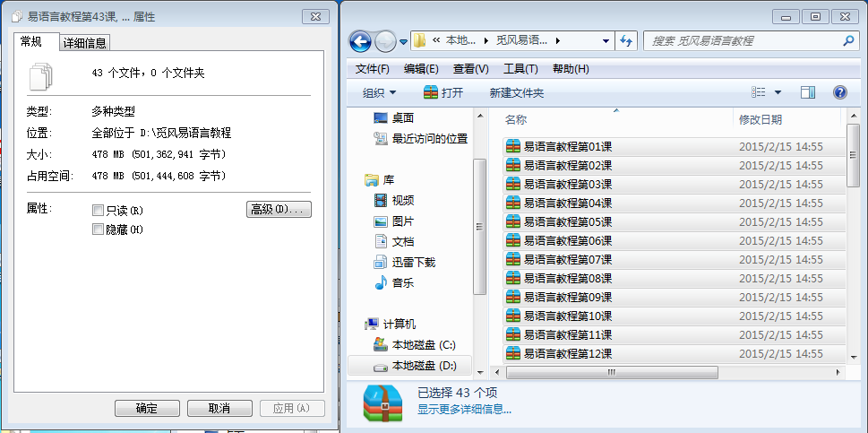This screenshot has height=433, width=868.
Task: Select the file name 易语言教程第09课
Action: coord(568,298)
